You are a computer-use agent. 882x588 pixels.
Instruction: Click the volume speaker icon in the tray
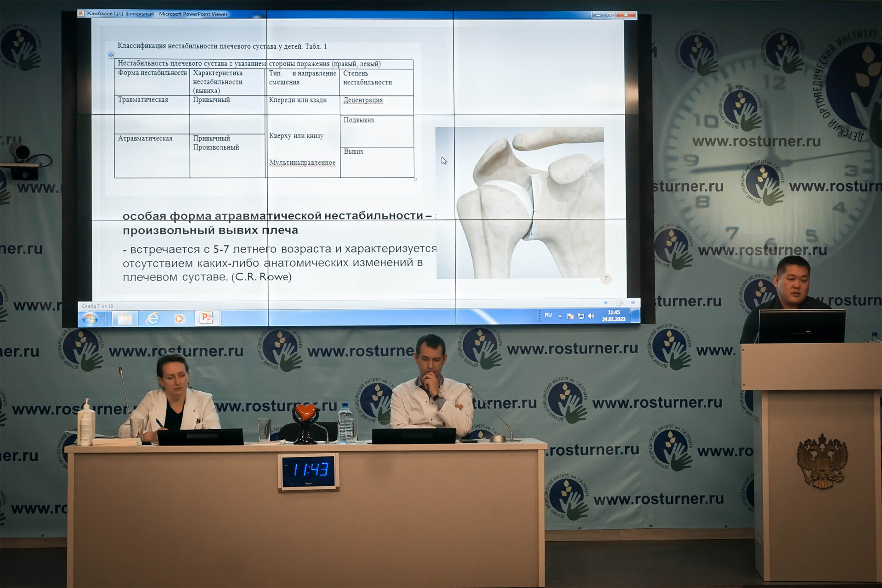pos(591,316)
